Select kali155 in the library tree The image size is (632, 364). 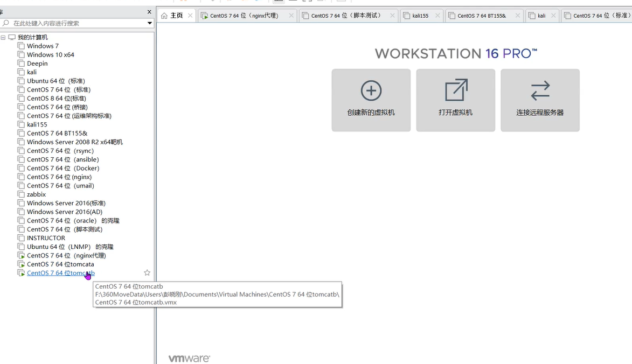37,124
